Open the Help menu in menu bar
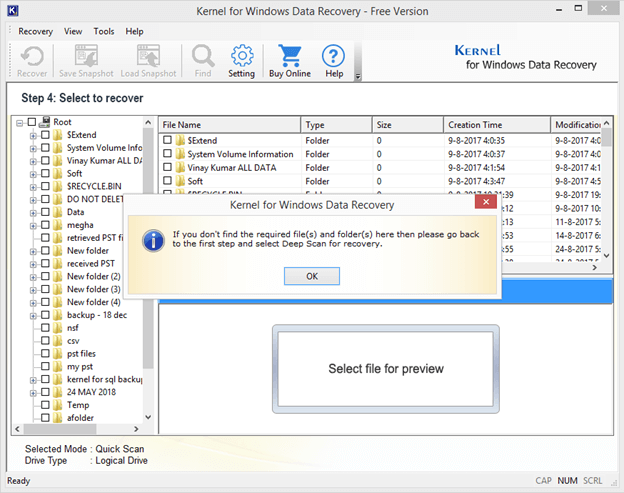This screenshot has width=624, height=493. (135, 31)
